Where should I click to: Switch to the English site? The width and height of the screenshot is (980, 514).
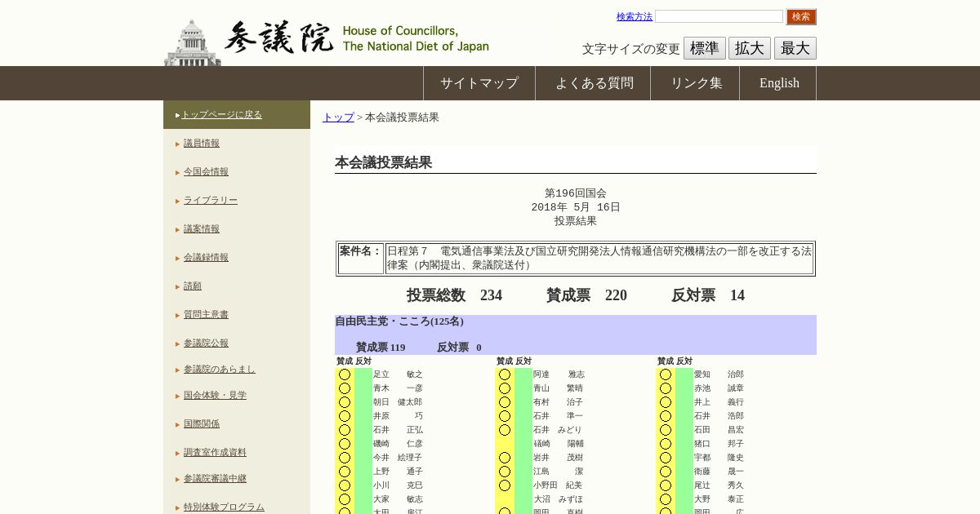coord(778,83)
